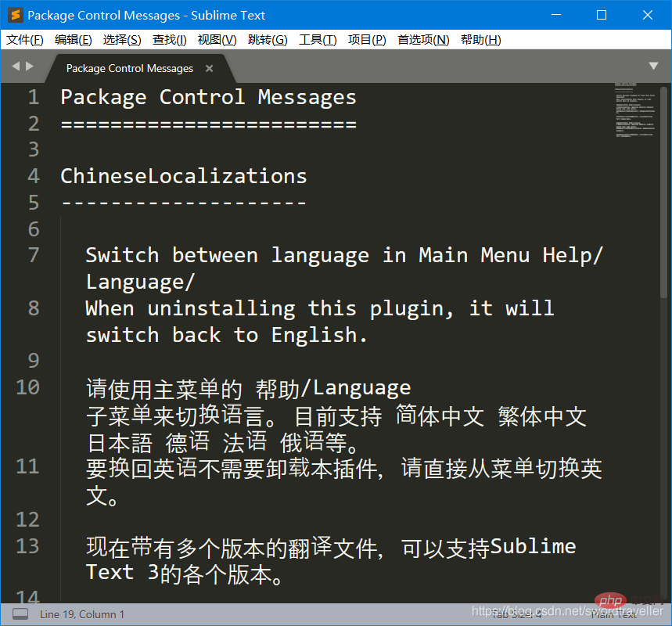This screenshot has height=626, width=672.
Task: Click line number 4 in the gutter
Action: 34,176
